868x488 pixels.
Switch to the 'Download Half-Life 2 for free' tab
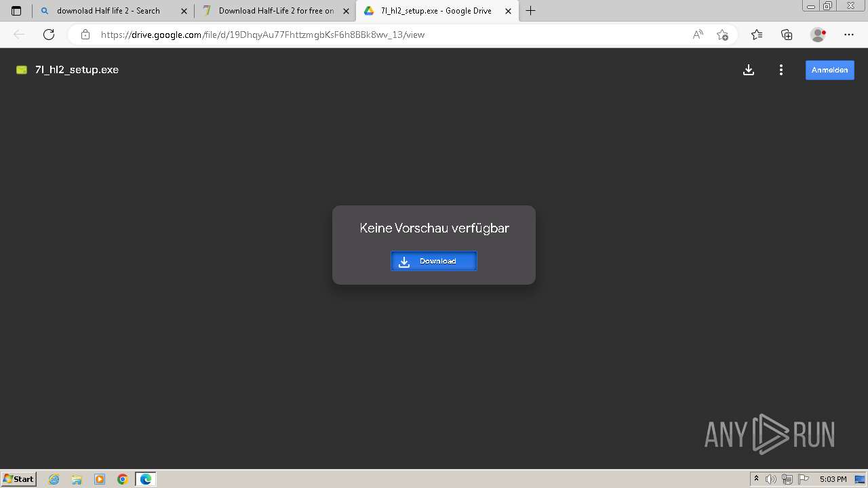coord(276,11)
